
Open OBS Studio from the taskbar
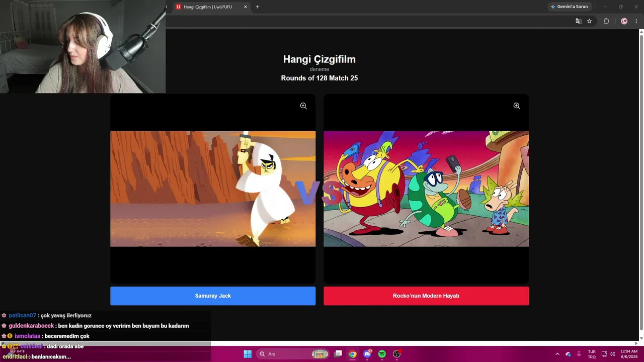[x=396, y=354]
